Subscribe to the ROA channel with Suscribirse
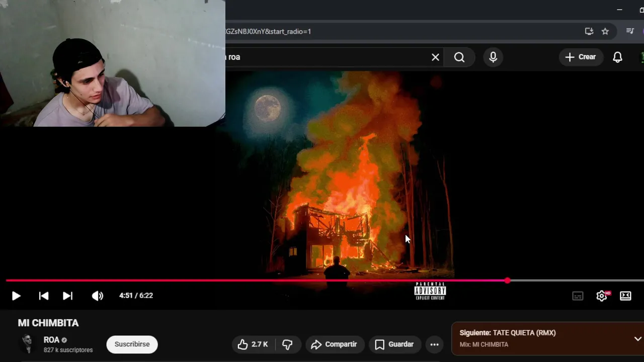The image size is (644, 362). [x=132, y=344]
